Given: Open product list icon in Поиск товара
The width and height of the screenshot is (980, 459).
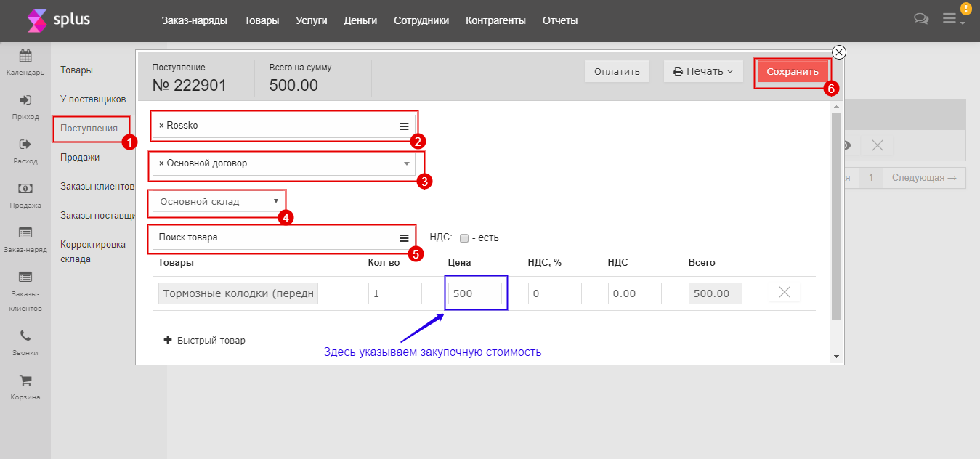Looking at the screenshot, I should pos(404,237).
